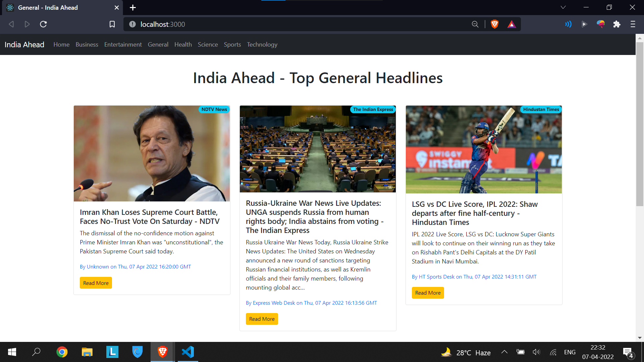Open the Hindustan Times LSG vs DC article link

(475, 213)
